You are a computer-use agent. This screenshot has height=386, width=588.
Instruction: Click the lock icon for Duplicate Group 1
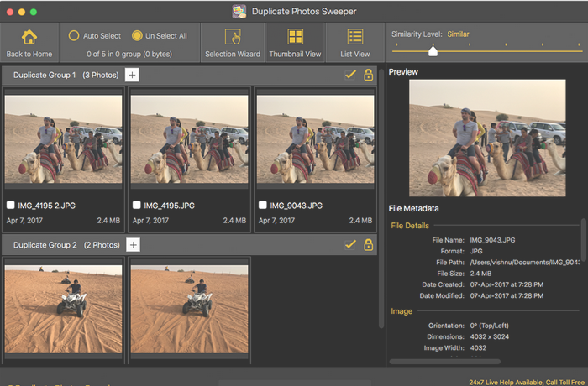pos(368,76)
